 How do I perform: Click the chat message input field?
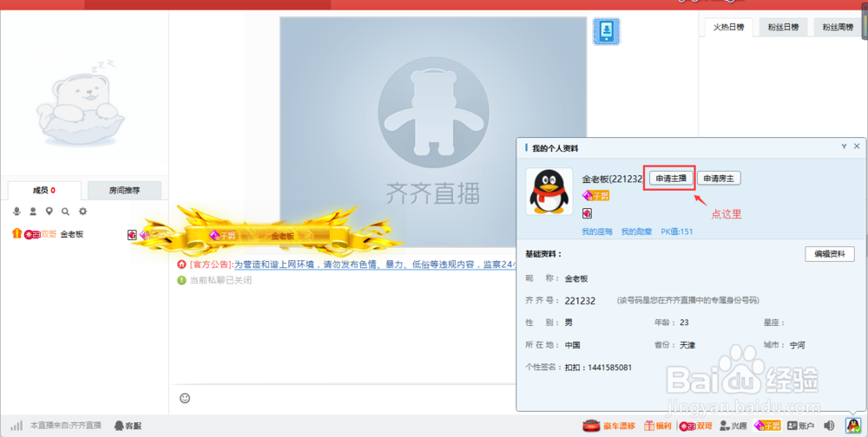pyautogui.click(x=354, y=398)
